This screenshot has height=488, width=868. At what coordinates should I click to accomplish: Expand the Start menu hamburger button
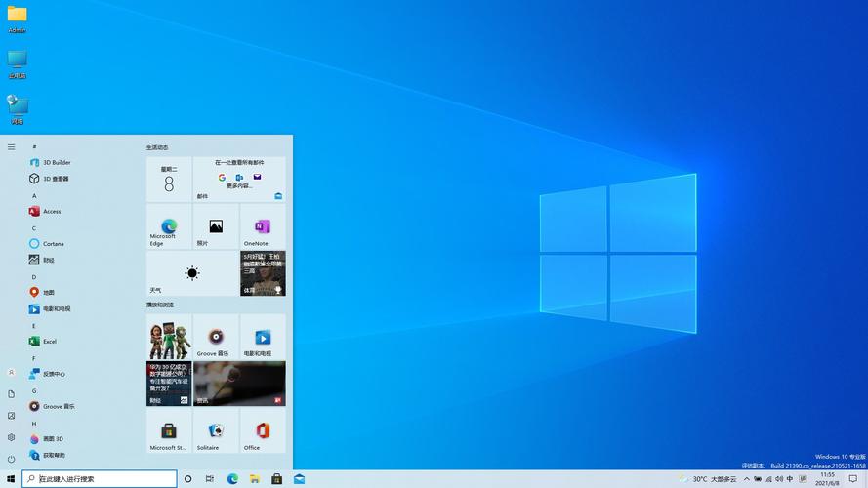click(11, 146)
